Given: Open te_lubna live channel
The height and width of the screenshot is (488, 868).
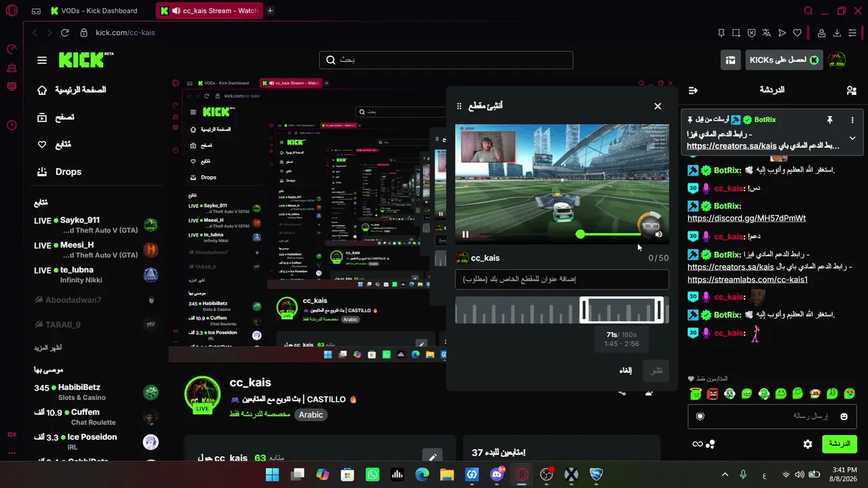Looking at the screenshot, I should [96, 274].
